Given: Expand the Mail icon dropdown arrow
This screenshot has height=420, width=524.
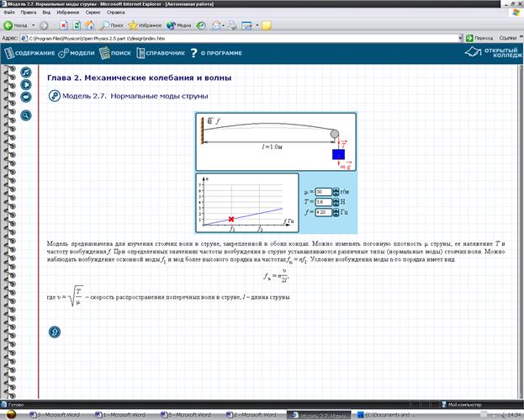Looking at the screenshot, I should tap(223, 25).
